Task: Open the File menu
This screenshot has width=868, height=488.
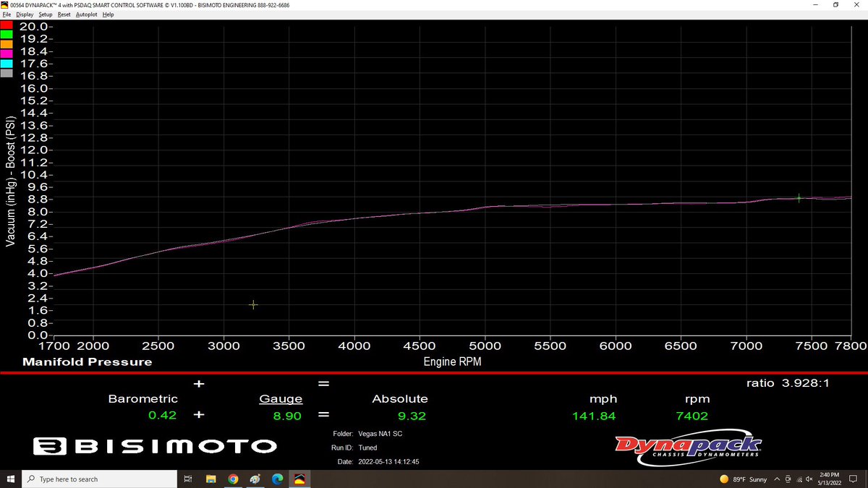Action: point(7,14)
